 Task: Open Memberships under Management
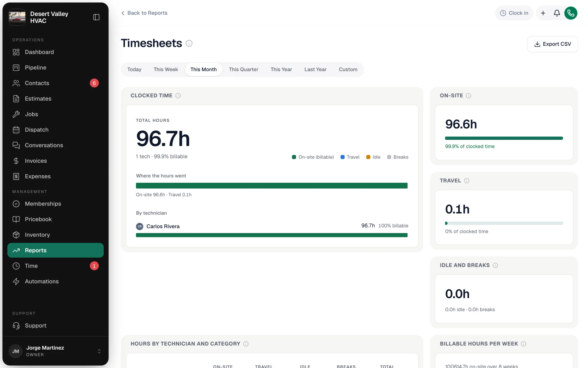click(55, 204)
